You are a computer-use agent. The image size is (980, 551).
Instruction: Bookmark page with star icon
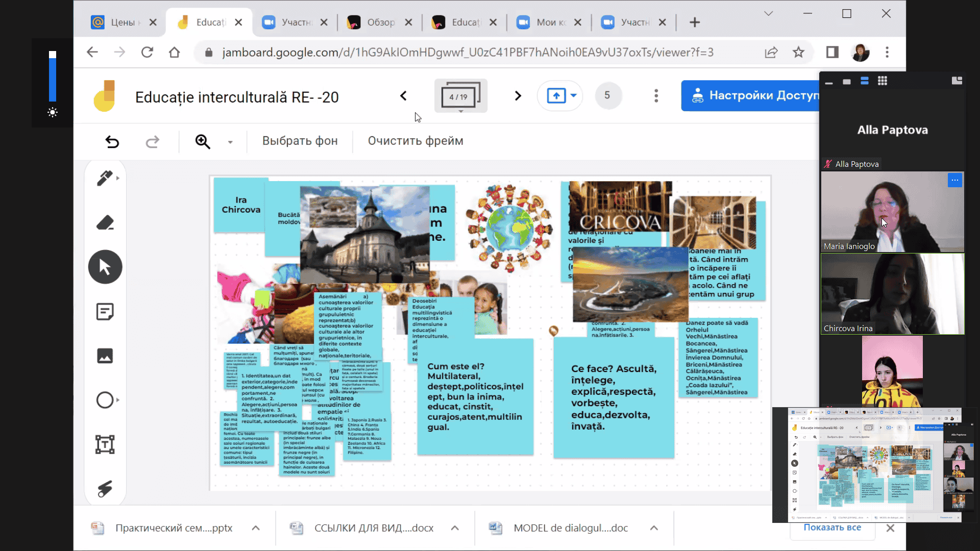click(x=798, y=52)
